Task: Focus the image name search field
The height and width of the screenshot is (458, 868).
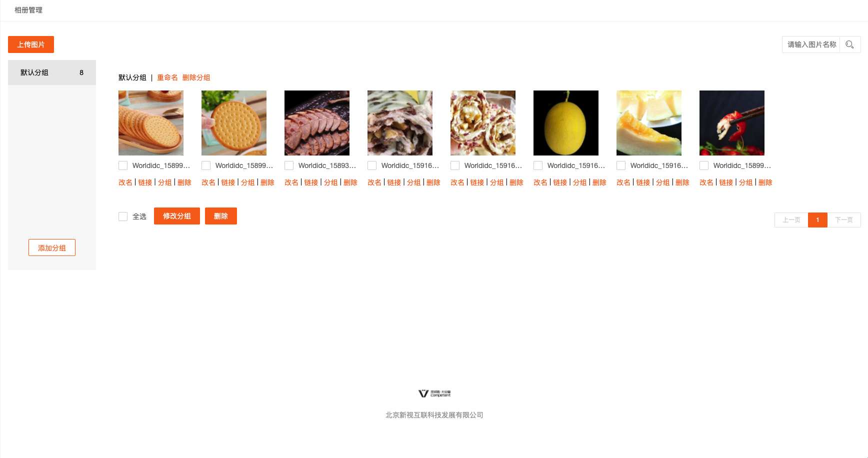Action: tap(811, 44)
